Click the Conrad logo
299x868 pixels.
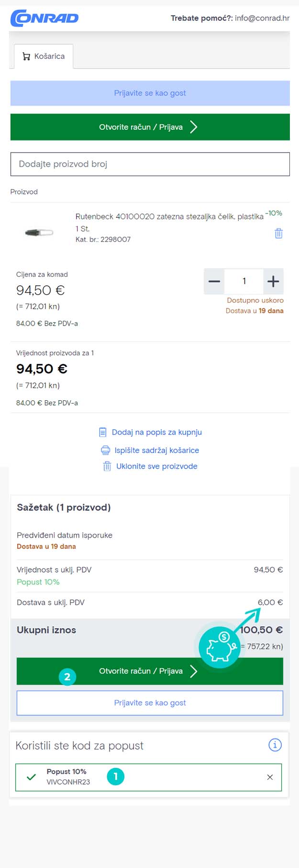coord(44,18)
